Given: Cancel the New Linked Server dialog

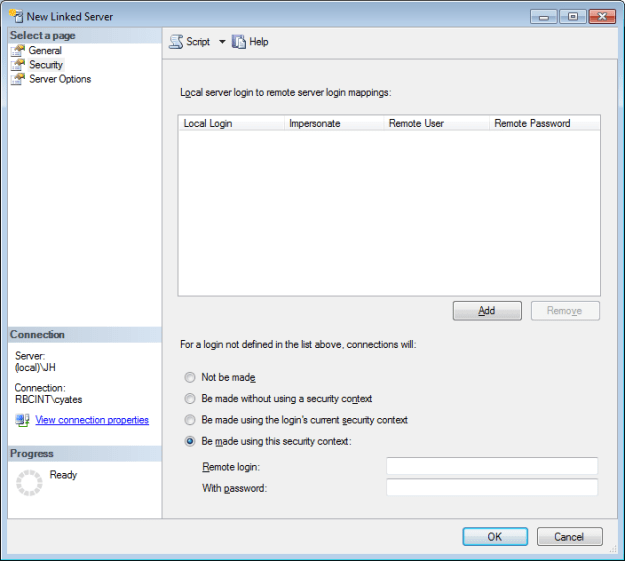Looking at the screenshot, I should coord(568,537).
